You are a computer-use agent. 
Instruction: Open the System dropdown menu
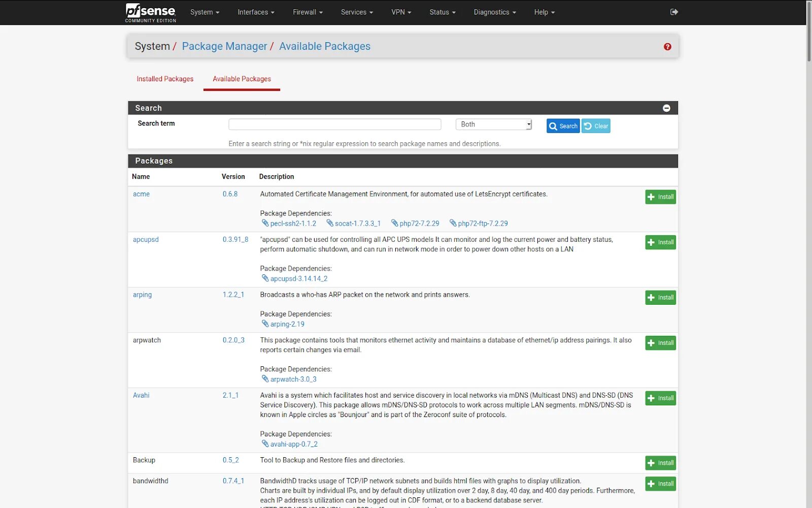coord(205,12)
